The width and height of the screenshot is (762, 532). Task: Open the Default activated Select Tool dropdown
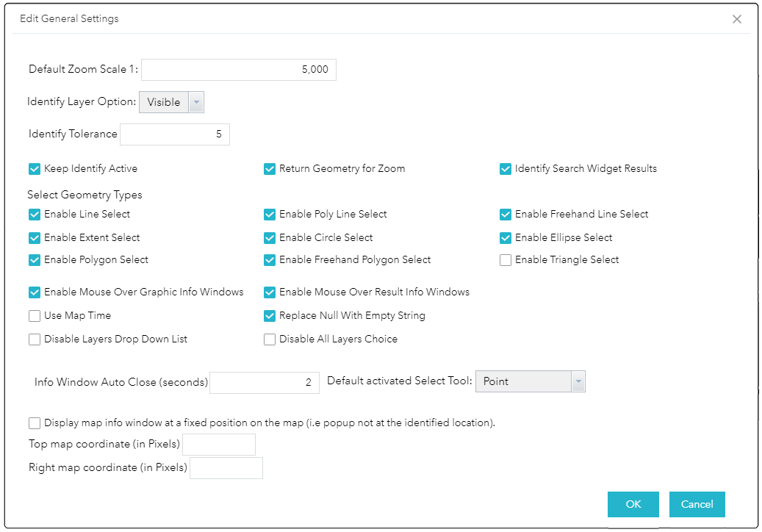point(578,381)
